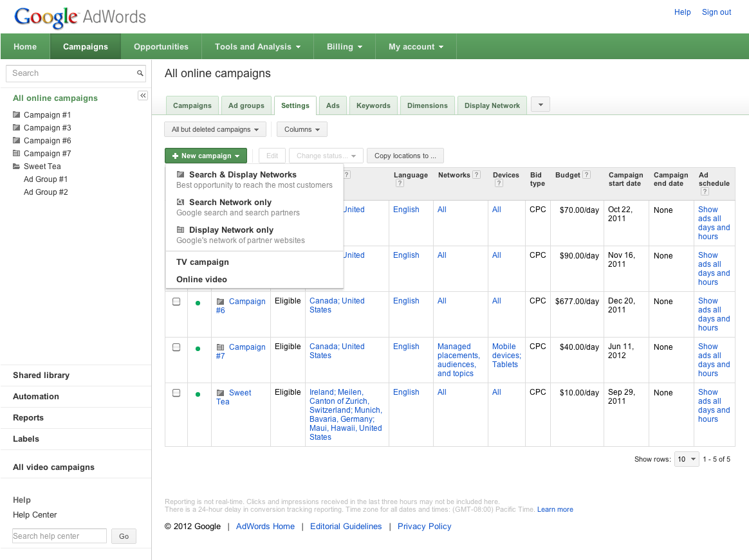
Task: Open the Help link at top right
Action: pyautogui.click(x=682, y=12)
